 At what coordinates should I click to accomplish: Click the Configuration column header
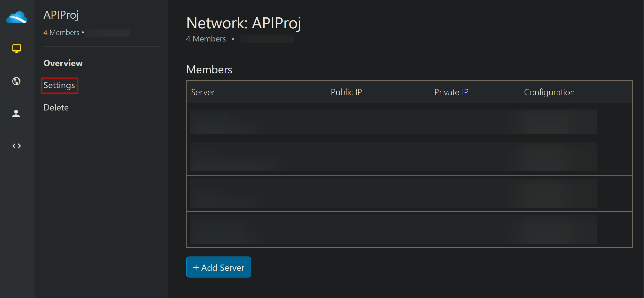coord(549,92)
